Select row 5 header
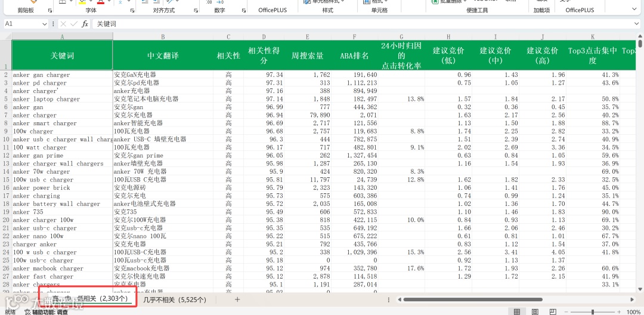 (x=6, y=99)
